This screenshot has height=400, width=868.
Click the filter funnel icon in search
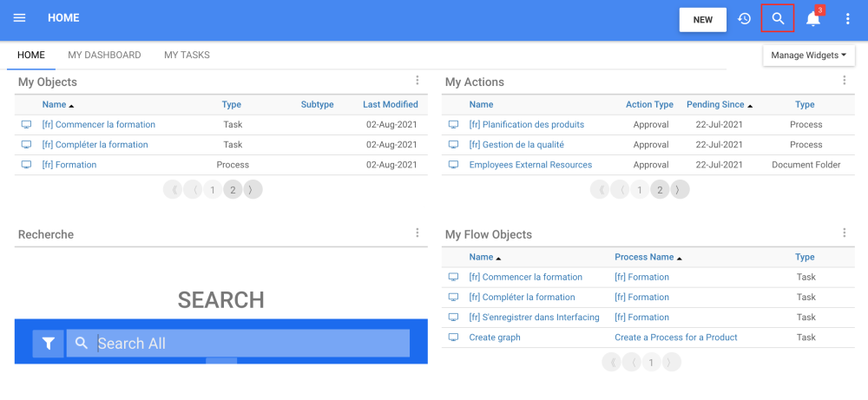pos(49,344)
